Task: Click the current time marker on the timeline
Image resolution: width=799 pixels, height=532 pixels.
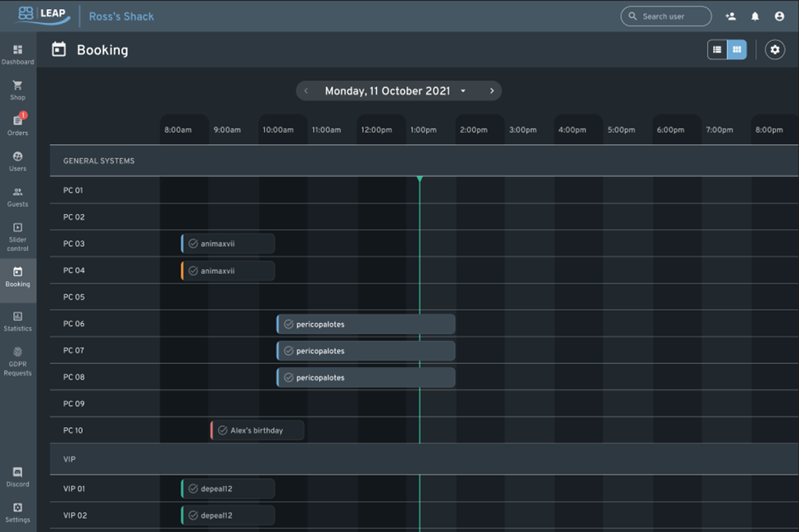Action: coord(420,179)
